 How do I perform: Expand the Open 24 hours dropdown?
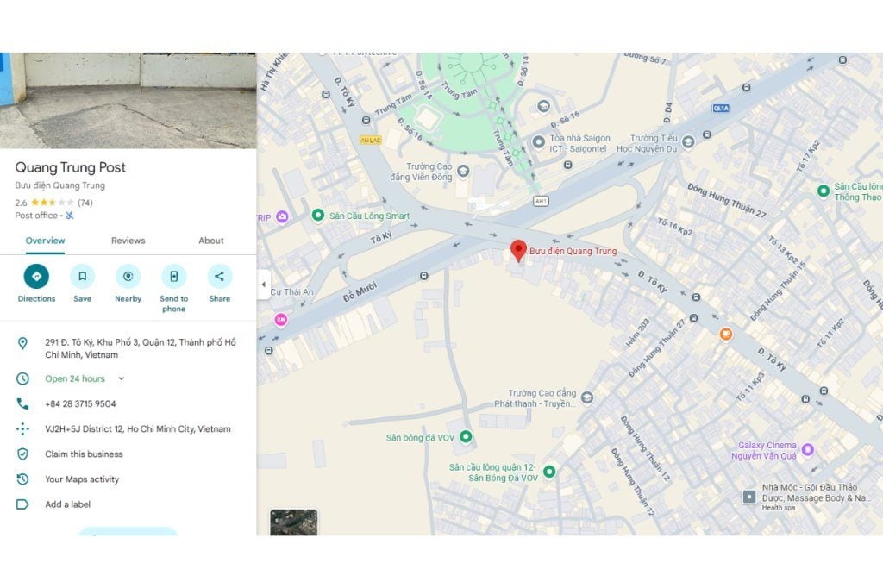121,378
